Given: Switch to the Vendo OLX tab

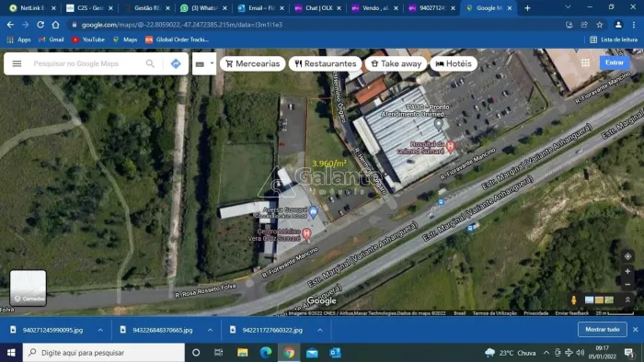Looking at the screenshot, I should click(x=375, y=7).
